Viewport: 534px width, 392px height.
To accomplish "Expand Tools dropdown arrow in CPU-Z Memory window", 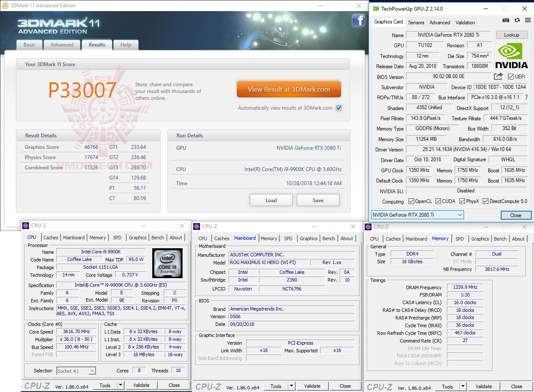I will [463, 386].
